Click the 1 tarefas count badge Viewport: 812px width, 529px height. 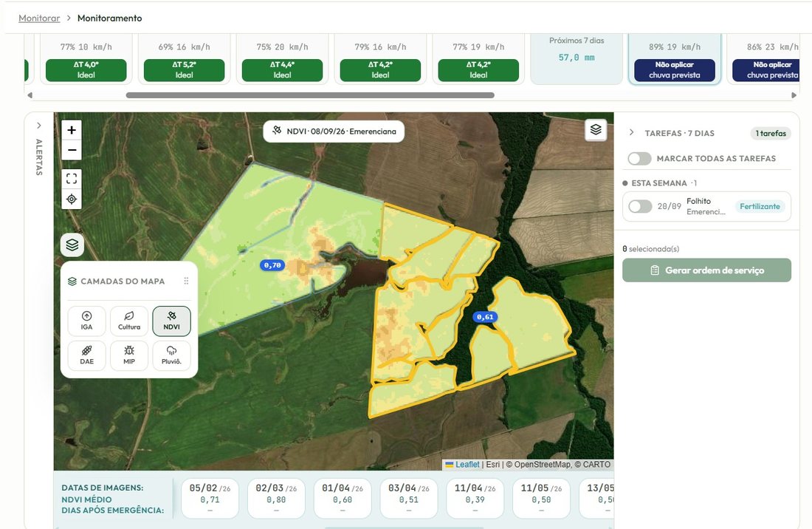(771, 133)
